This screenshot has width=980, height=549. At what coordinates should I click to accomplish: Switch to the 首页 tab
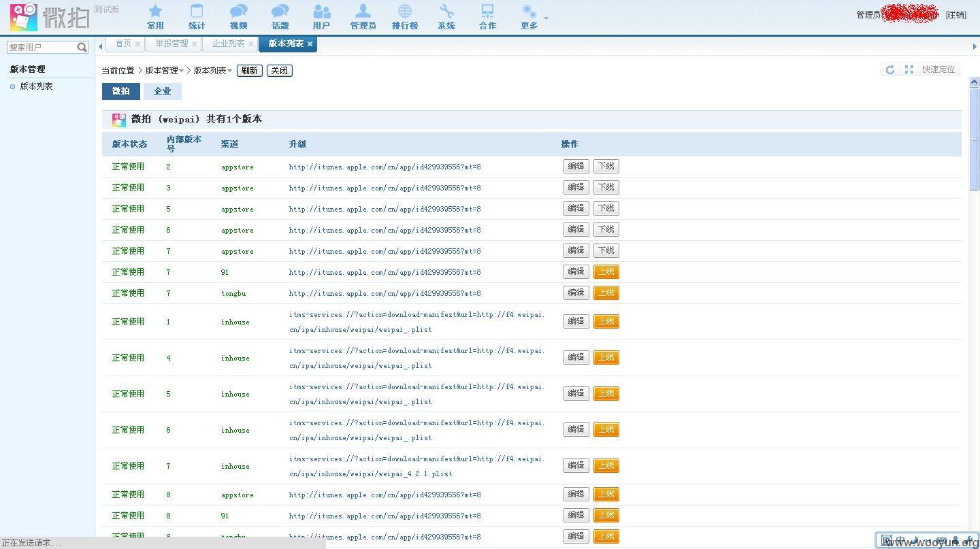[123, 44]
